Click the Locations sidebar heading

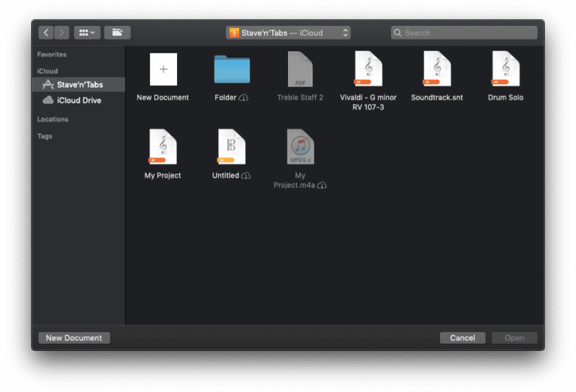click(53, 119)
